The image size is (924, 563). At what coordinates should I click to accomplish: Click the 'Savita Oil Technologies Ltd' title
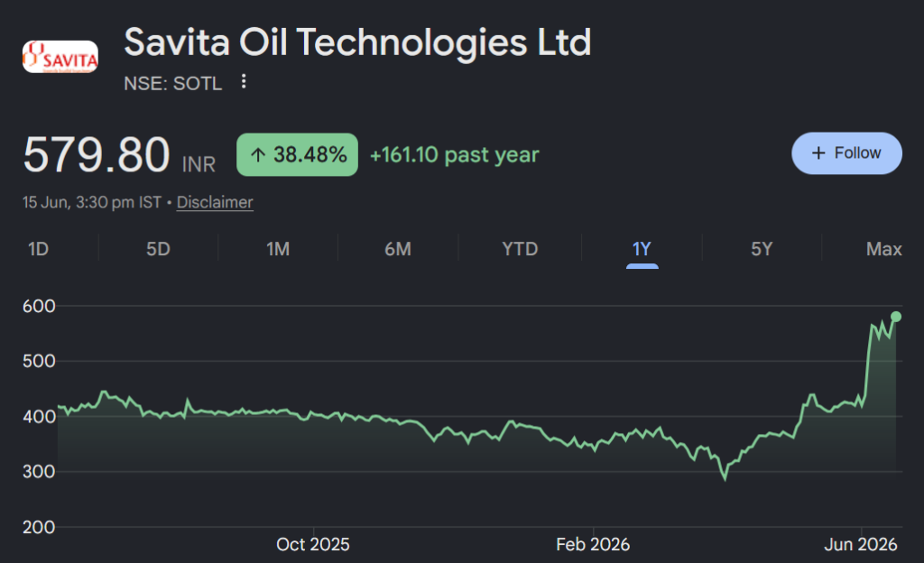pos(357,42)
